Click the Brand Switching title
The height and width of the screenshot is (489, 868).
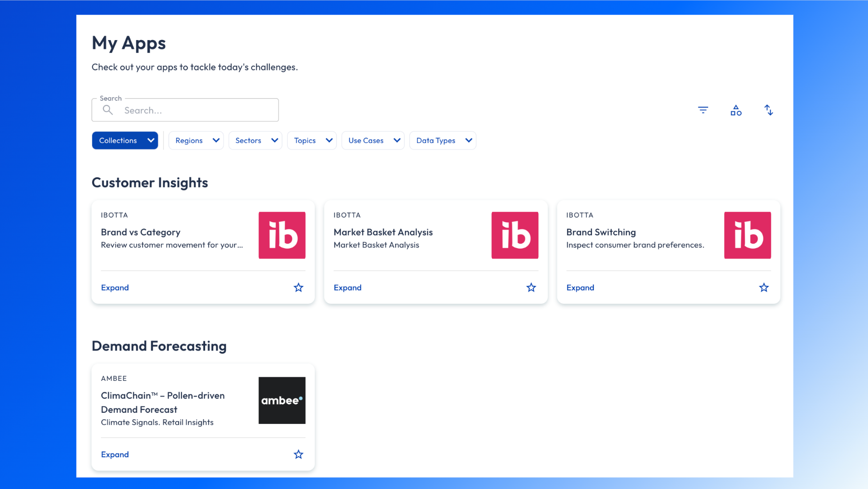pyautogui.click(x=601, y=232)
